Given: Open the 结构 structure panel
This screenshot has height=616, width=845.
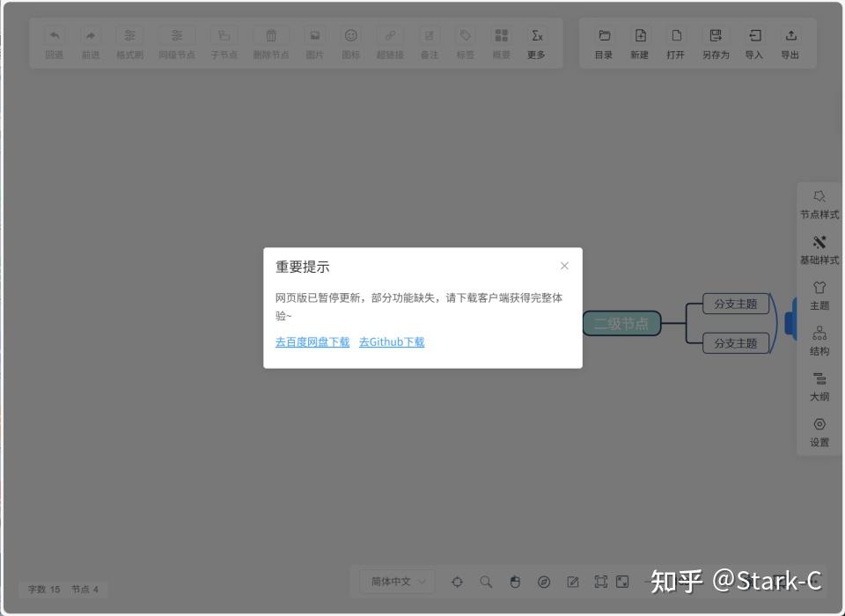Looking at the screenshot, I should [819, 341].
